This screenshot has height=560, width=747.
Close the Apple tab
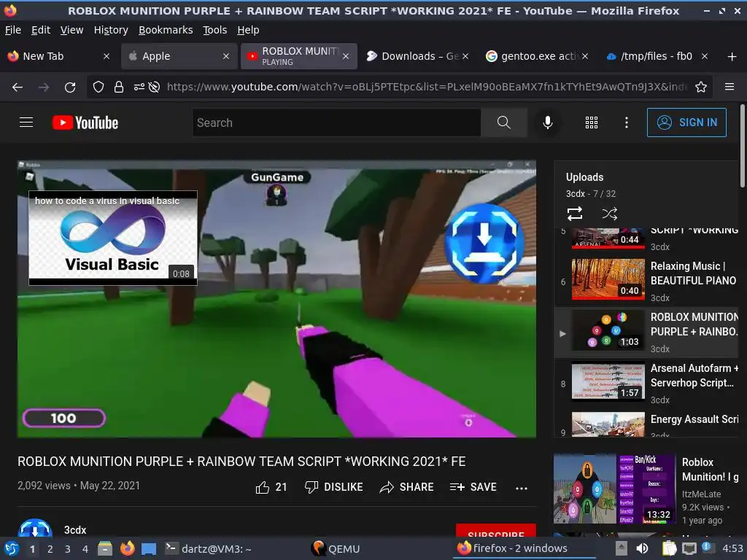pos(226,56)
